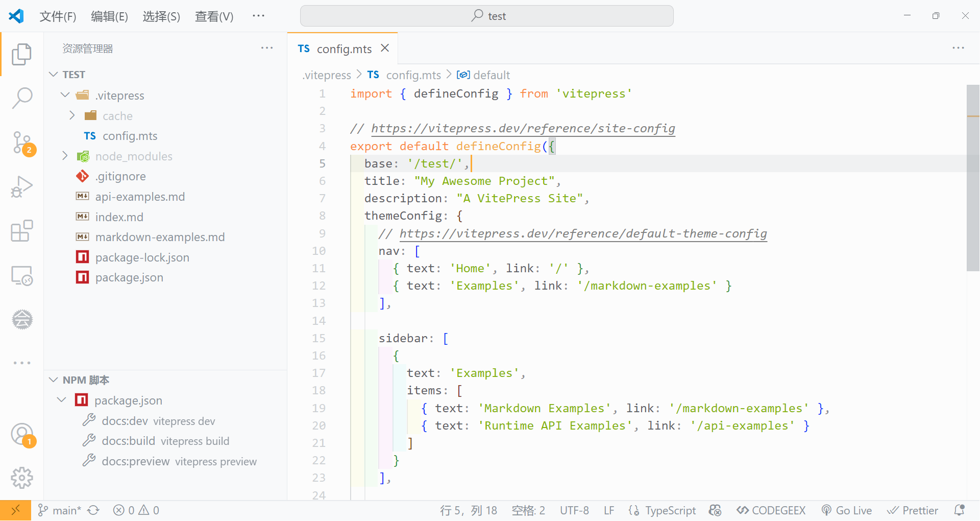
Task: Open the Search view in activity bar
Action: (x=22, y=98)
